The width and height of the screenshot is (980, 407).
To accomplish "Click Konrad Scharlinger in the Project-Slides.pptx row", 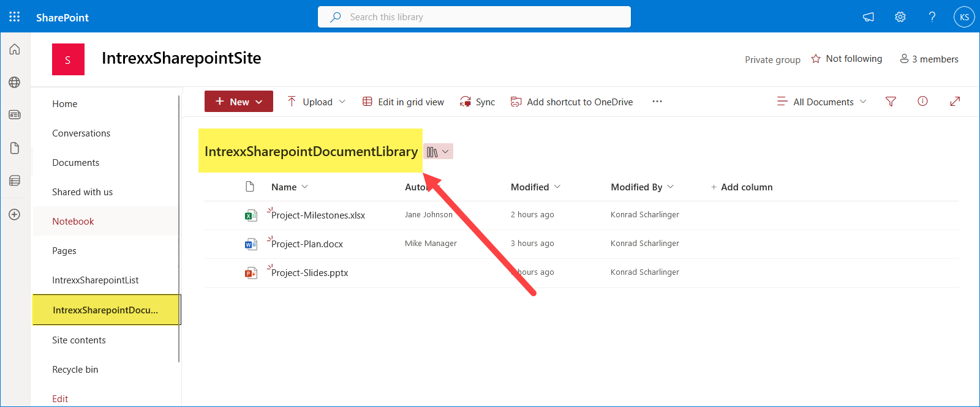I will click(x=645, y=272).
